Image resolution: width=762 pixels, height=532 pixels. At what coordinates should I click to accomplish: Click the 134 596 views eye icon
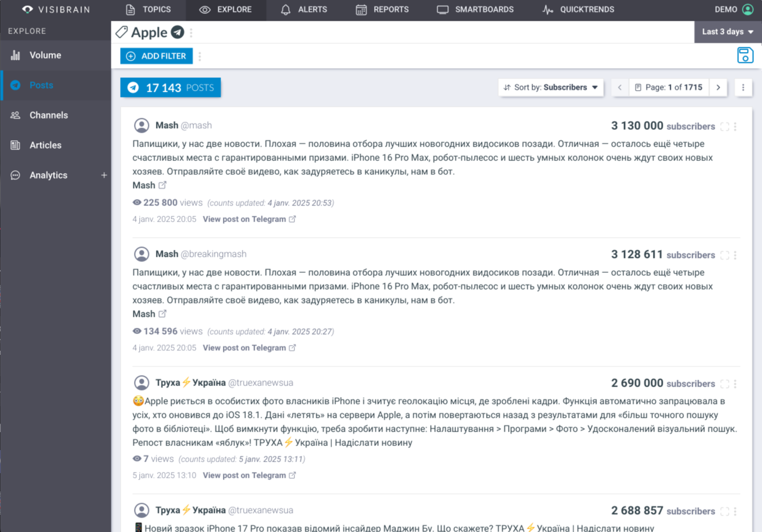coord(137,331)
